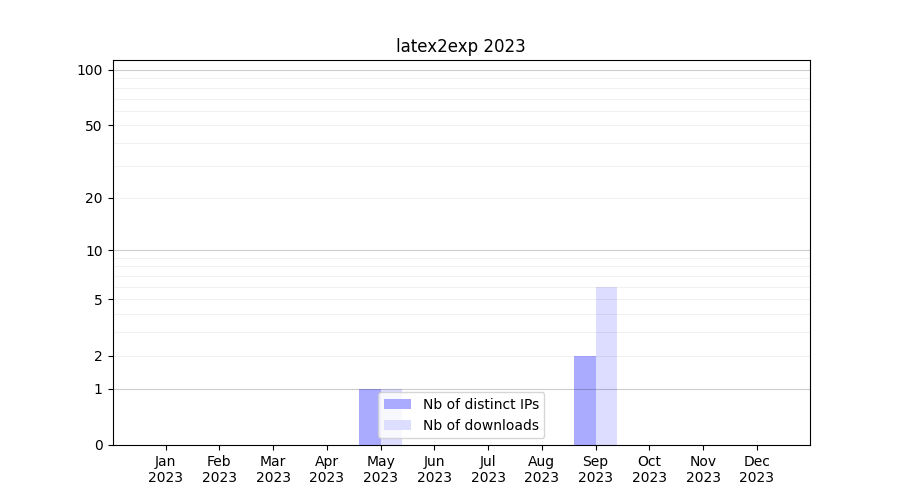This screenshot has height=500, width=900.
Task: Click the 'Nb of distinct IPs' legend text
Action: (480, 404)
